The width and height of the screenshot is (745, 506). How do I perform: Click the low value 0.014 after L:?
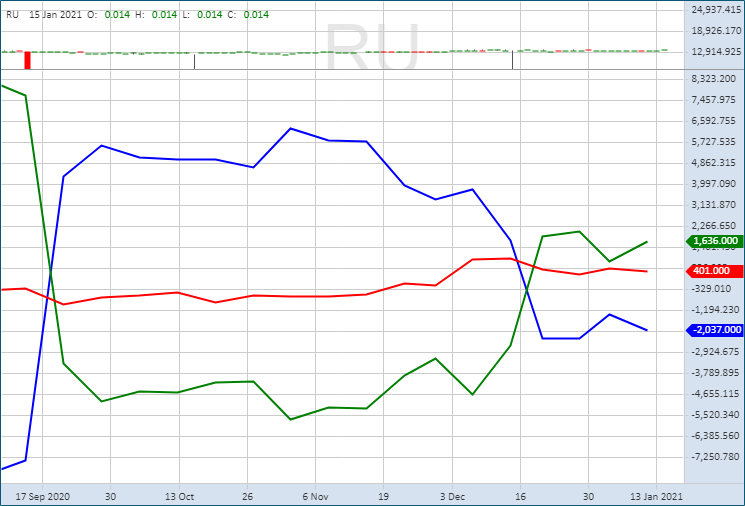click(x=210, y=15)
